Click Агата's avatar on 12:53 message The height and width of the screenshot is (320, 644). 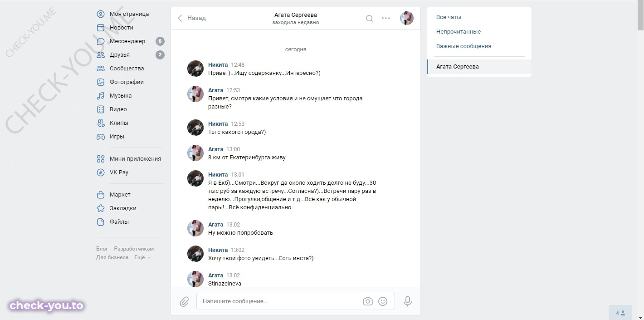[x=195, y=94]
